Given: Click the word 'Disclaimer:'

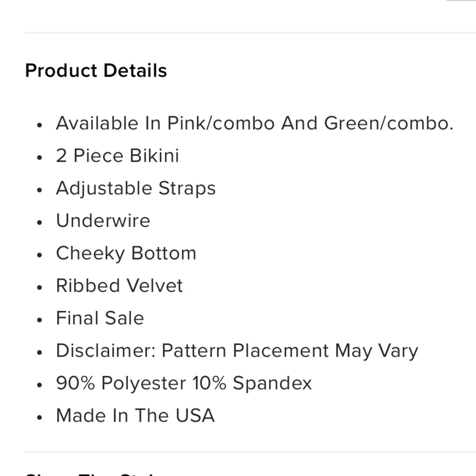Looking at the screenshot, I should 106,351.
